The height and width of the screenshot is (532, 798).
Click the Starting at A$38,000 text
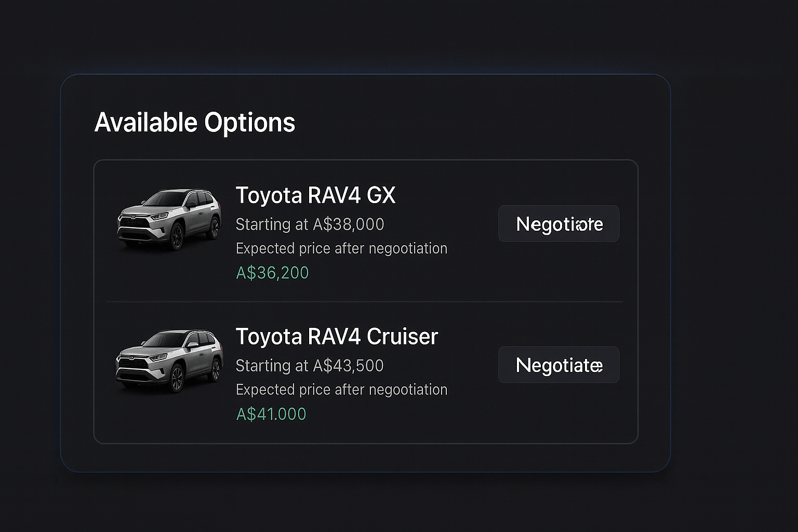coord(310,224)
